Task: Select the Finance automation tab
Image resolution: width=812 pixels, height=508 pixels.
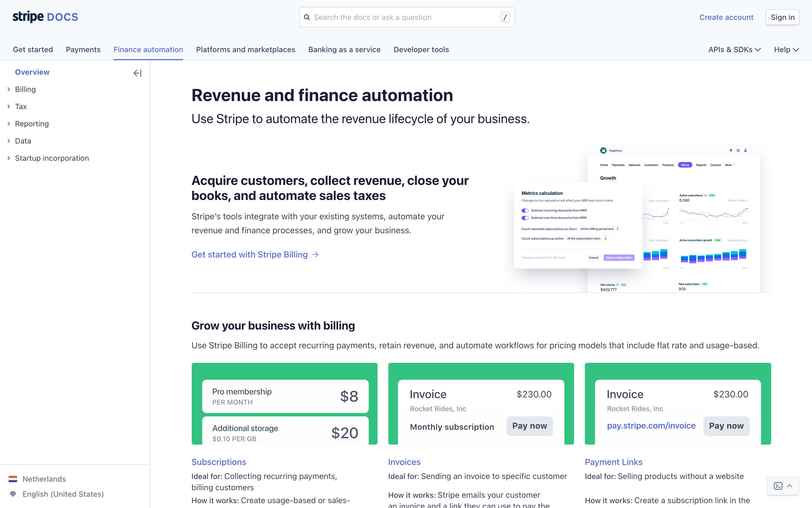Action: pyautogui.click(x=148, y=49)
